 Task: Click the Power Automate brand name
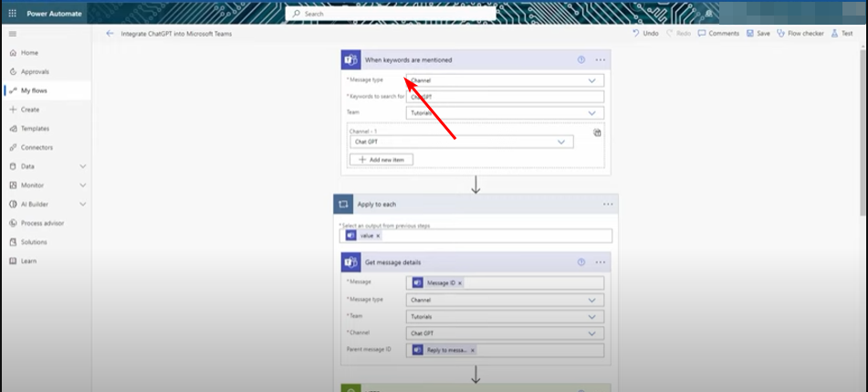tap(54, 14)
